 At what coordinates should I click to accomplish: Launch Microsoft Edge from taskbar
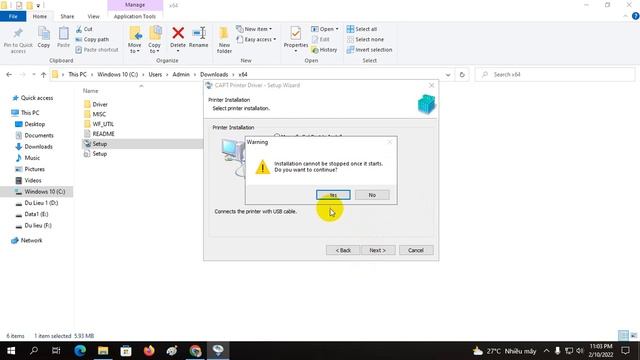pos(80,351)
